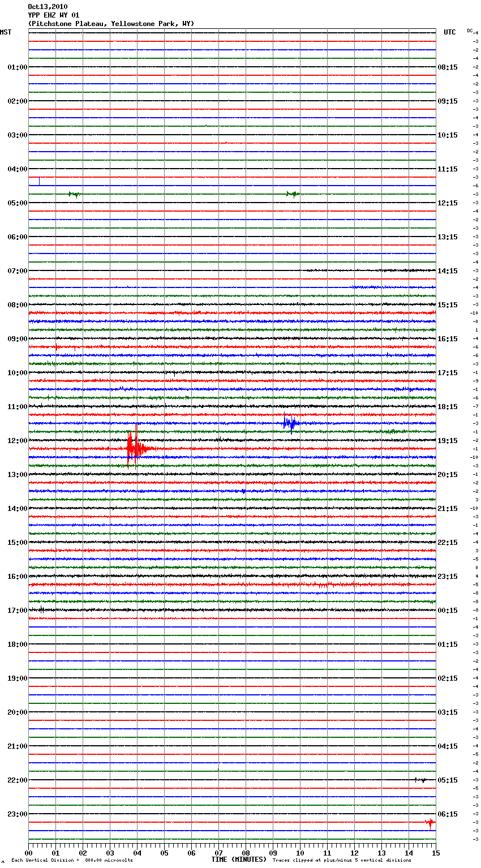Click the 00 minute axis label
Screen dimensions: 481x868
tap(28, 853)
